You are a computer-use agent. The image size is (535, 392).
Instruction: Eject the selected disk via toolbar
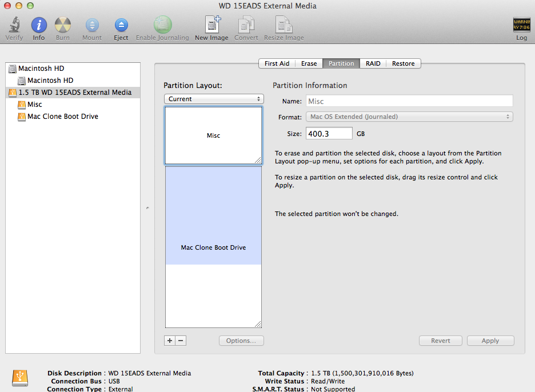[121, 25]
